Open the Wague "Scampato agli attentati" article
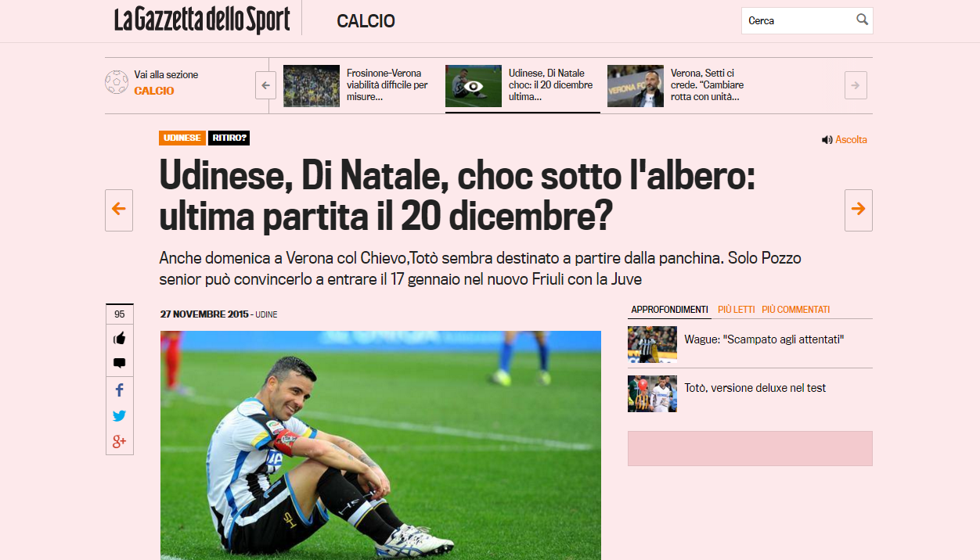This screenshot has height=560, width=980. pos(764,339)
